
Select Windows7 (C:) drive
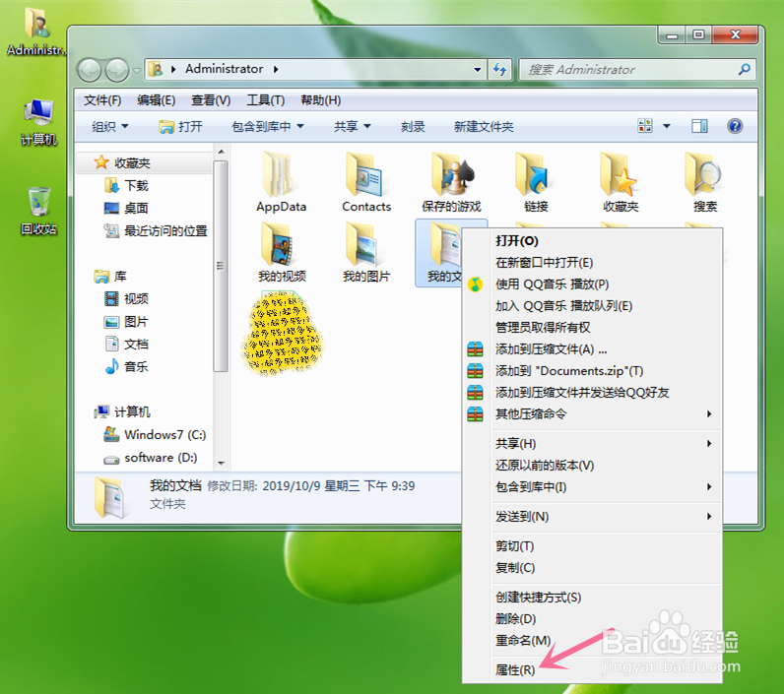155,435
